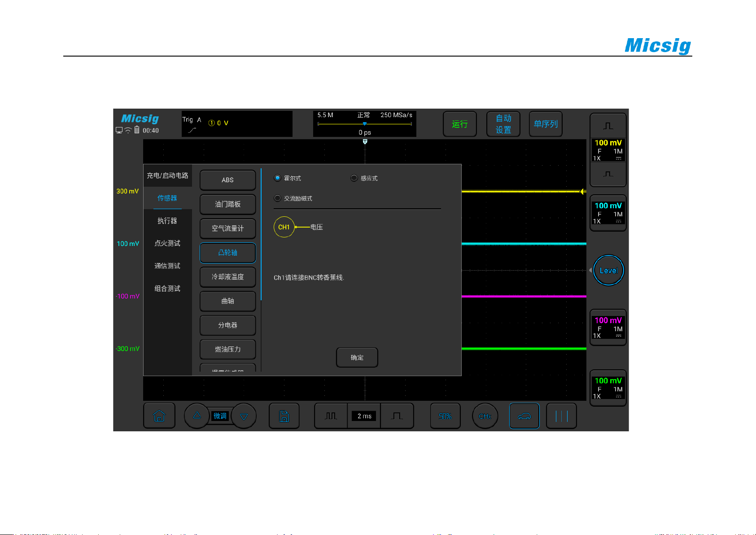Open the 点火测试 category
The image size is (756, 535).
tap(168, 243)
